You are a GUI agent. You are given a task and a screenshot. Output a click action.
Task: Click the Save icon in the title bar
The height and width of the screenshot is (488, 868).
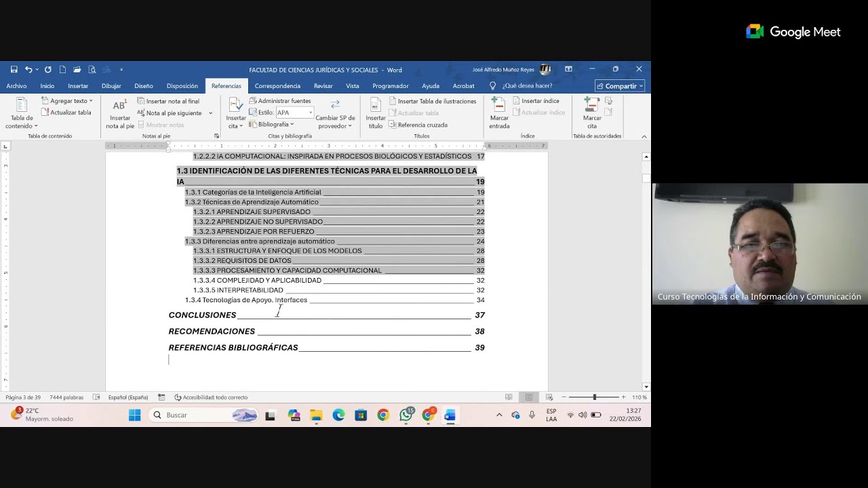tap(14, 69)
